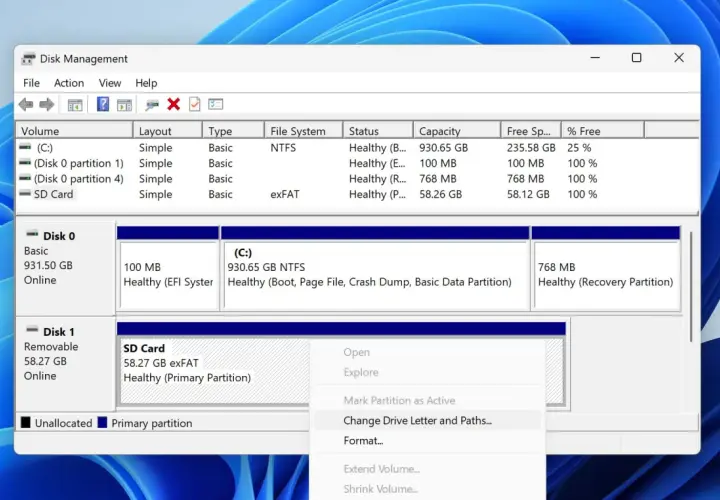Sort by the Status column header
This screenshot has height=500, width=720.
378,131
